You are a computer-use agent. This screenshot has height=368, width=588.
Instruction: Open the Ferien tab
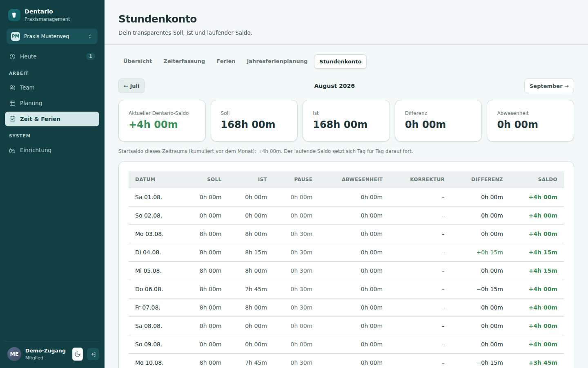(226, 61)
